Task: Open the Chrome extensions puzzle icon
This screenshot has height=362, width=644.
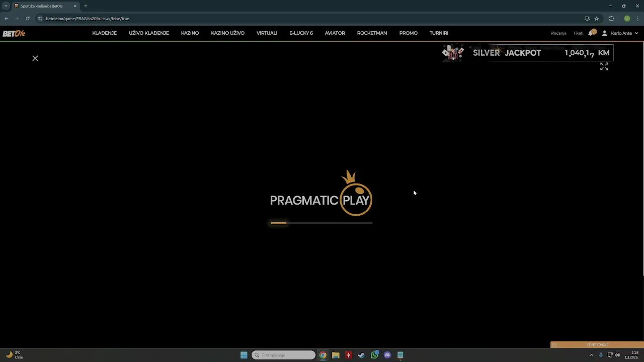Action: [612, 19]
